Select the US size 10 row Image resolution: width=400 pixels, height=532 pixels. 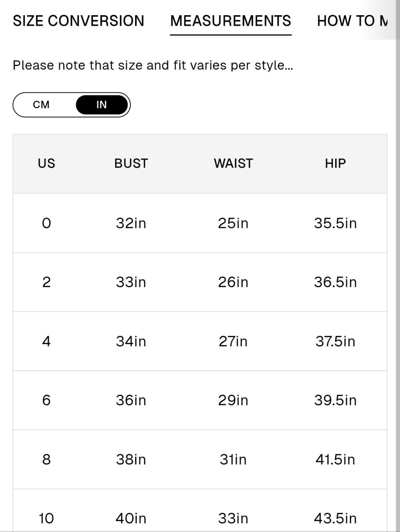click(x=200, y=511)
